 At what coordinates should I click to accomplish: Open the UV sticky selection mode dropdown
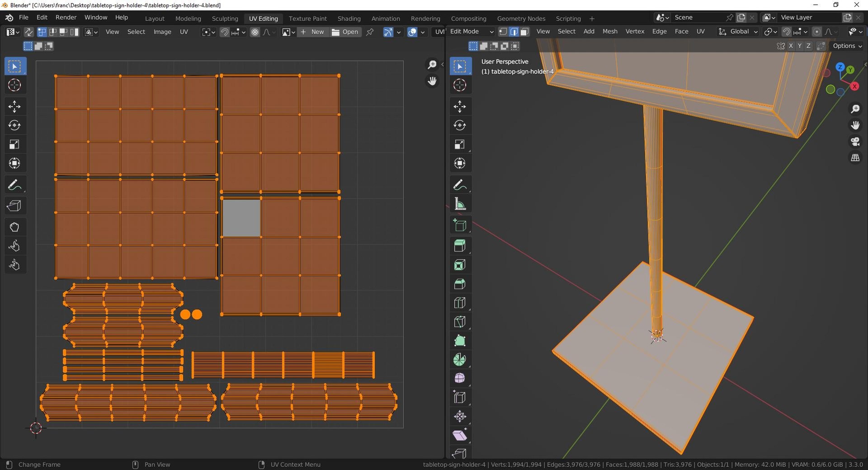click(91, 32)
